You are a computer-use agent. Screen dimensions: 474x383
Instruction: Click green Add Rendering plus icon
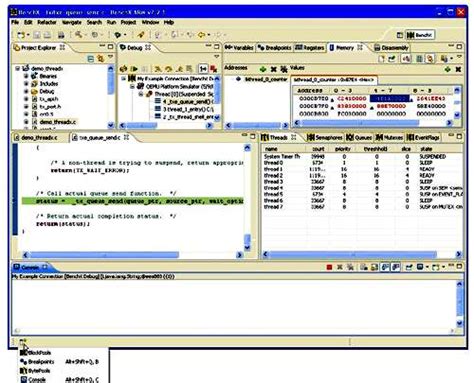click(448, 69)
